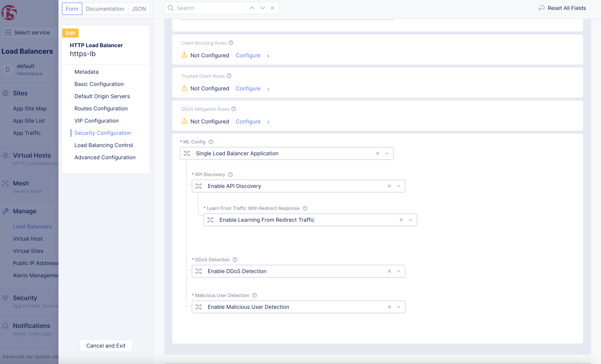Viewport: 601px width, 364px height.
Task: Switch to the Documentation tab
Action: [x=105, y=9]
